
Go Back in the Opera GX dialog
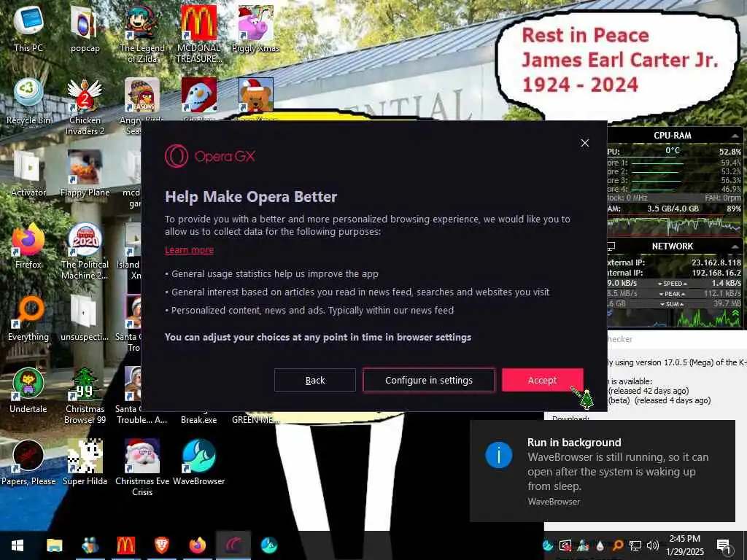pyautogui.click(x=315, y=380)
